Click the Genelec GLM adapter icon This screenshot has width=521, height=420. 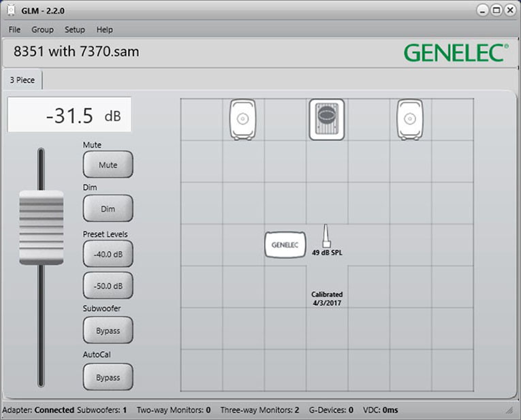click(x=285, y=244)
